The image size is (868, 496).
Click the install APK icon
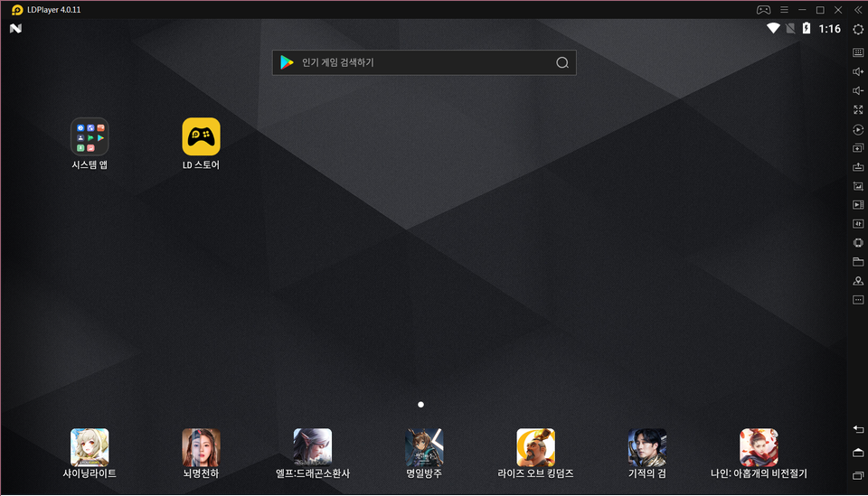[858, 167]
